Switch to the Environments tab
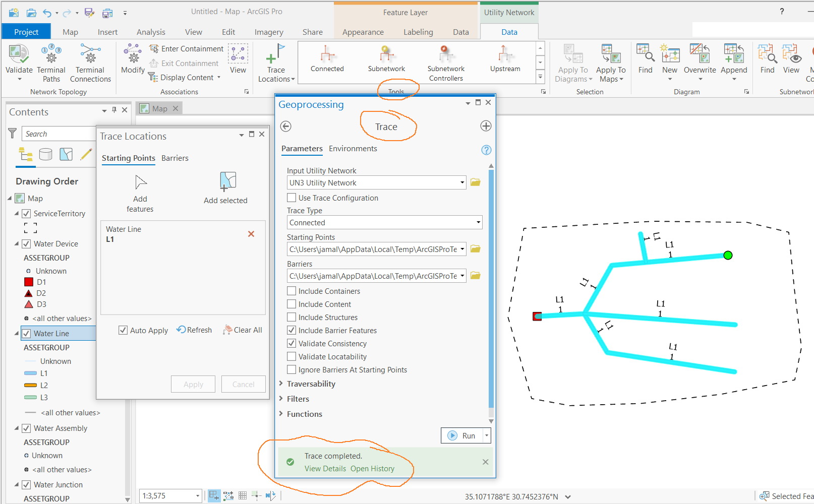This screenshot has height=504, width=814. point(352,148)
